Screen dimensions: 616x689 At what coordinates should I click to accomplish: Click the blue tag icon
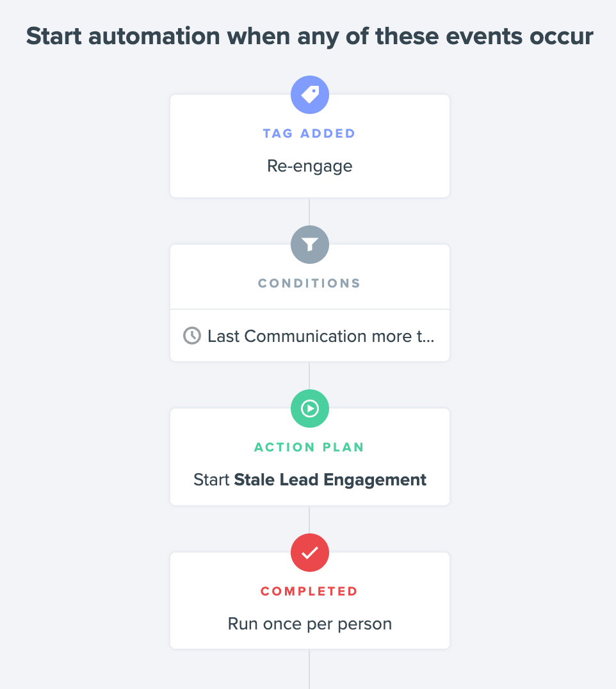click(x=310, y=95)
